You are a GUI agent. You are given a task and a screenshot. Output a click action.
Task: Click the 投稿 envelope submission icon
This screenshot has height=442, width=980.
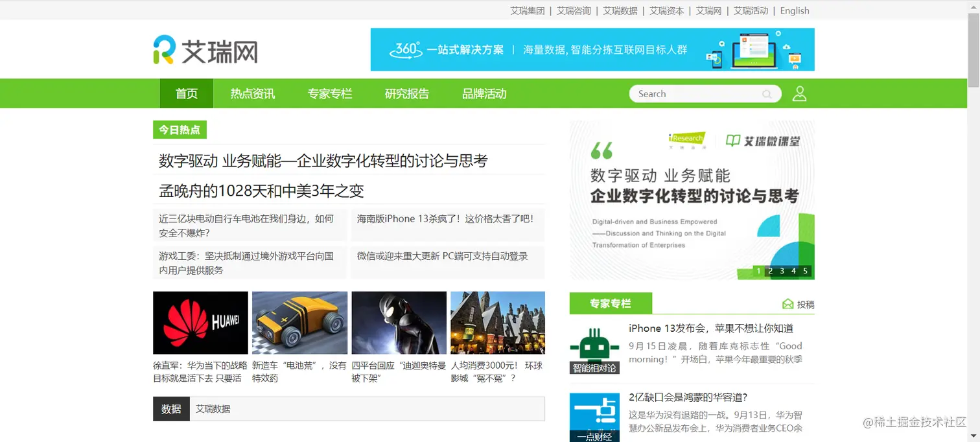coord(787,303)
